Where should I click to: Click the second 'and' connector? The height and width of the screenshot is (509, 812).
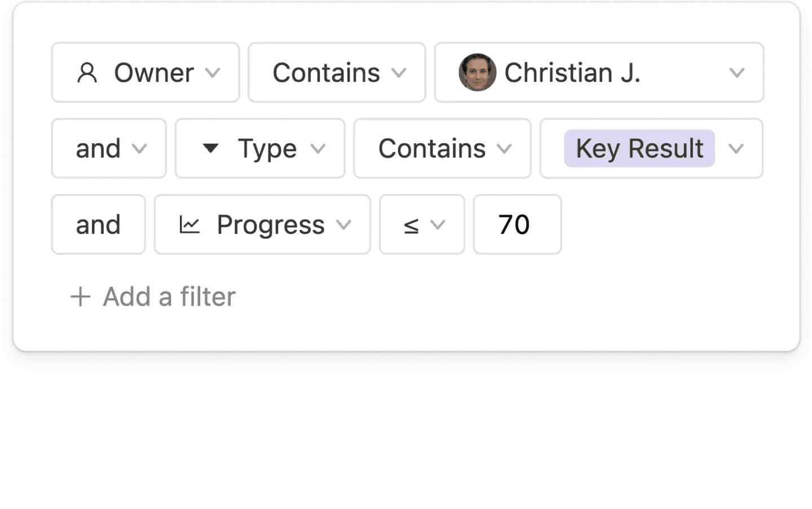pos(98,224)
